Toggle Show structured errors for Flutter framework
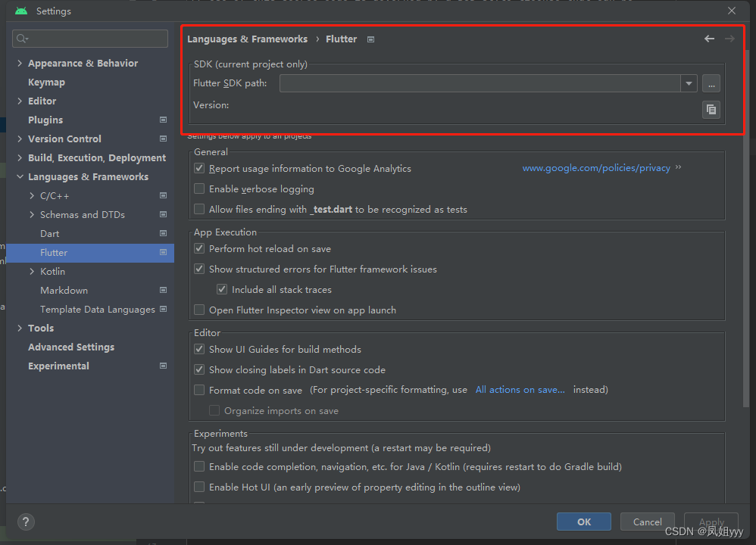The width and height of the screenshot is (756, 545). coord(199,269)
